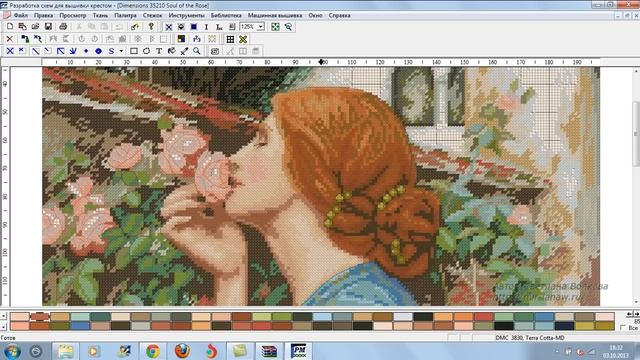Screen dimensions: 640x360
Task: Click the Open file toolbar icon
Action: point(35,27)
